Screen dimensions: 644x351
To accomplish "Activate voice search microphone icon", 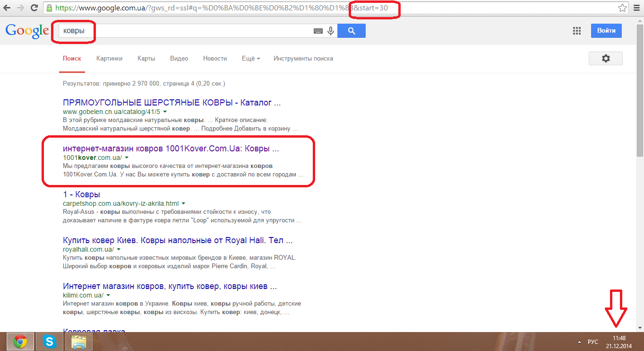I will coord(330,31).
